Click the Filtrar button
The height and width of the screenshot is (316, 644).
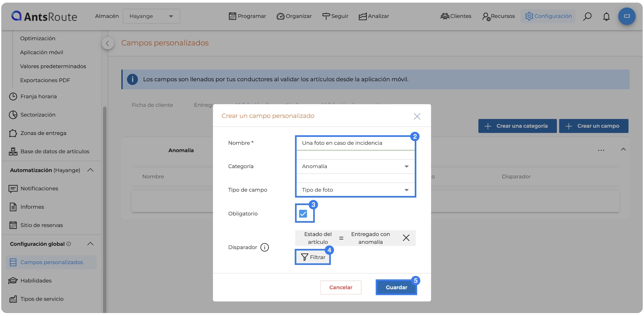click(x=313, y=257)
